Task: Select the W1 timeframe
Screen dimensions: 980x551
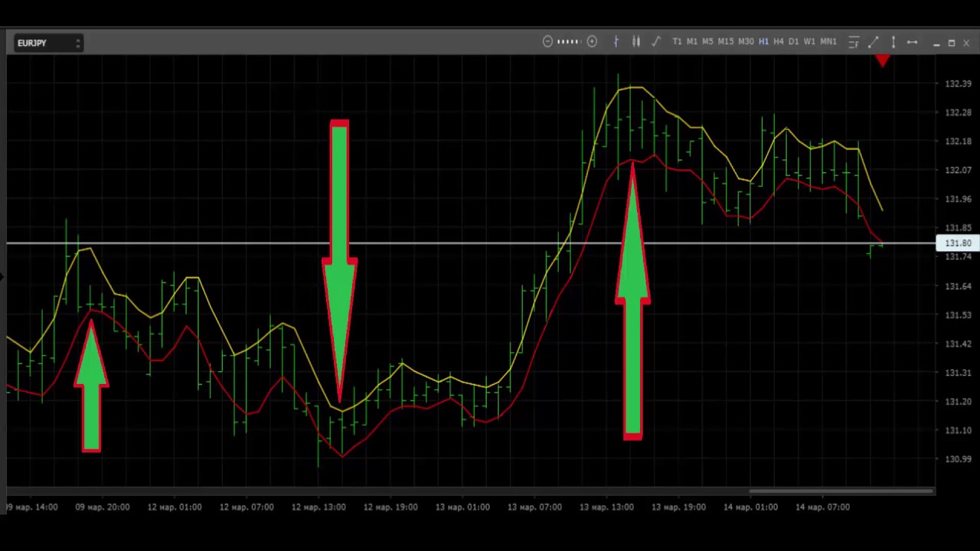Action: pos(809,42)
